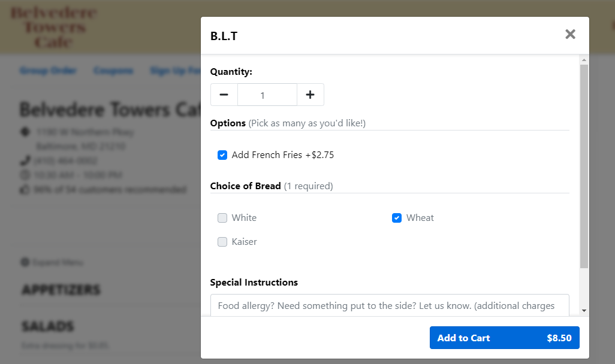615x364 pixels.
Task: Uncheck the Add French Fries option
Action: point(222,155)
